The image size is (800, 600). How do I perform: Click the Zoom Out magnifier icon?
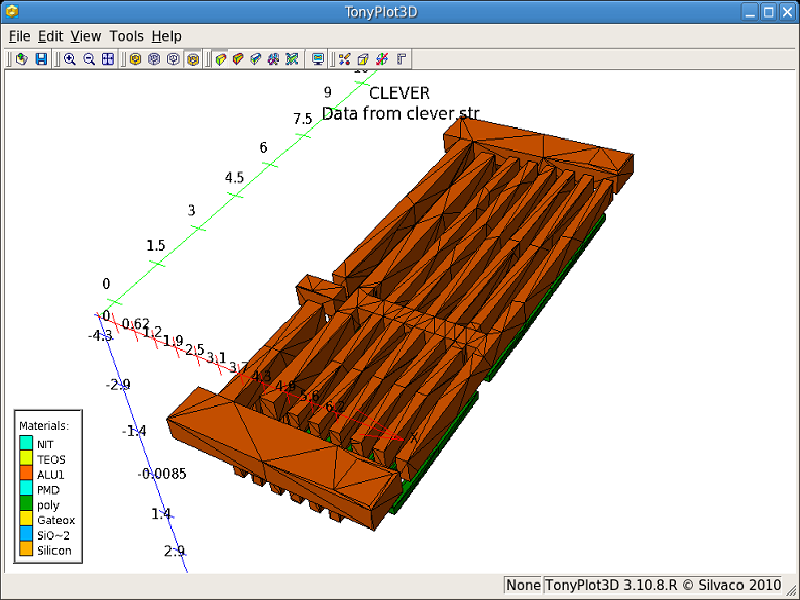[89, 59]
